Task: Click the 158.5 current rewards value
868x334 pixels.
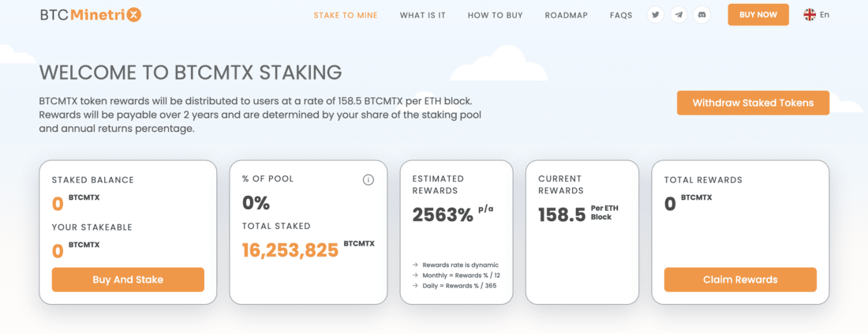Action: (x=561, y=214)
